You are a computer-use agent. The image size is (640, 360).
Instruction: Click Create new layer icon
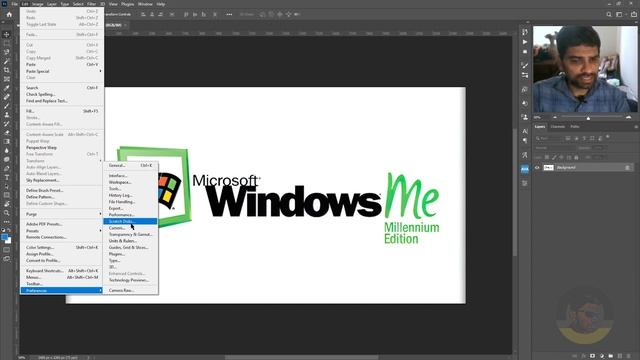tap(620, 356)
